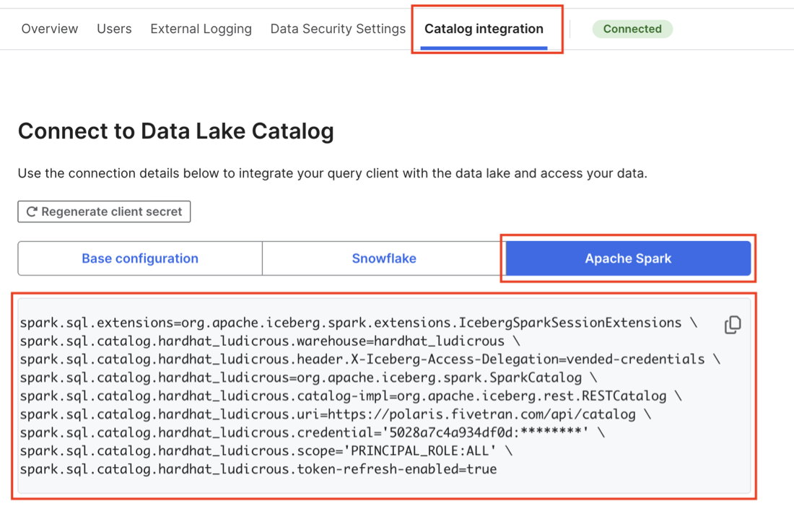794x532 pixels.
Task: Select the Apache Spark configuration
Action: [x=628, y=258]
